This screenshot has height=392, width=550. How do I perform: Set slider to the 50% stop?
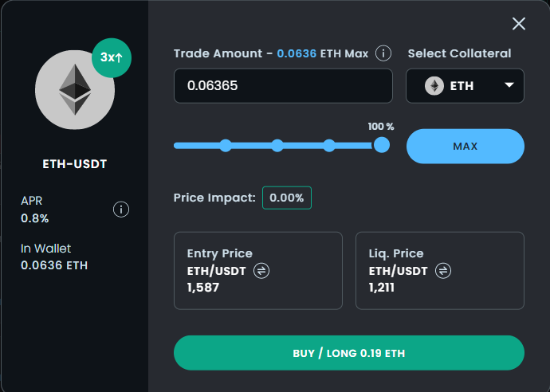tap(277, 146)
